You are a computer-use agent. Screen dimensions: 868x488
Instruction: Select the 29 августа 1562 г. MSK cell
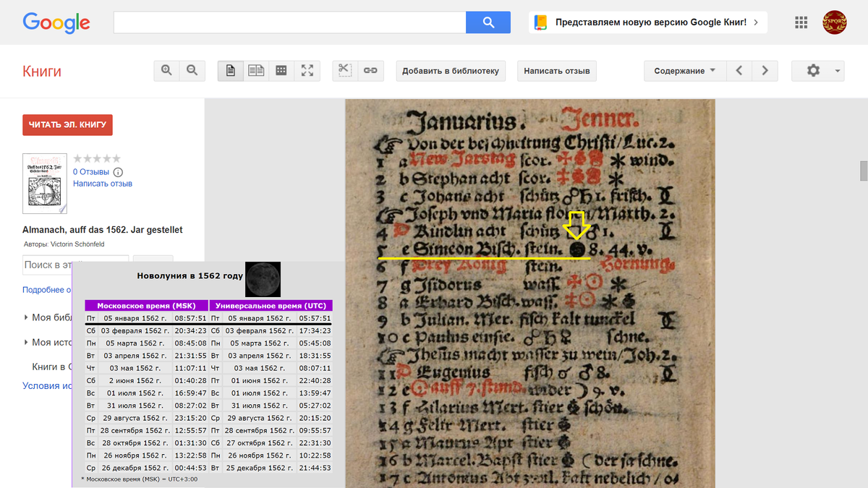[x=135, y=418]
